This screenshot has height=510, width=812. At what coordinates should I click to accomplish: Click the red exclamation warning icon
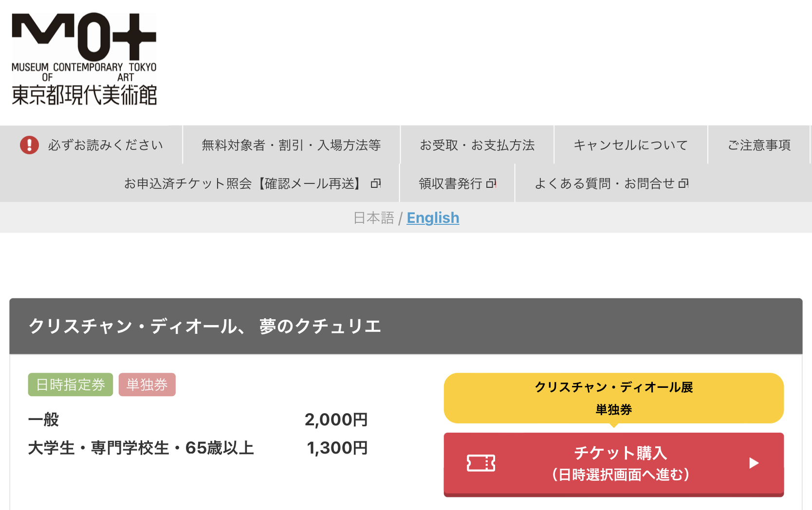(29, 145)
